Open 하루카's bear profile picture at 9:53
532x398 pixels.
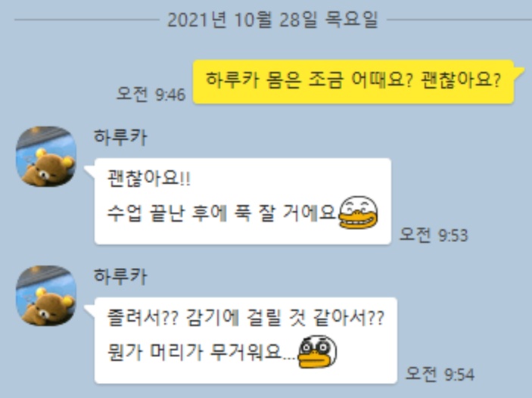pyautogui.click(x=46, y=157)
